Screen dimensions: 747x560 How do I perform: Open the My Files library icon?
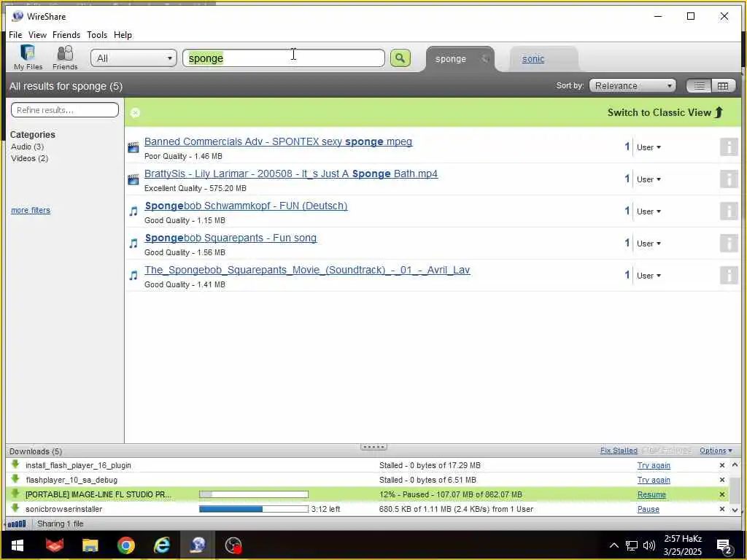(28, 57)
